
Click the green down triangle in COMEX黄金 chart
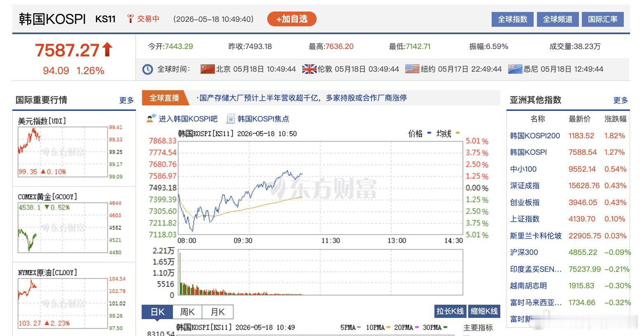pos(47,207)
